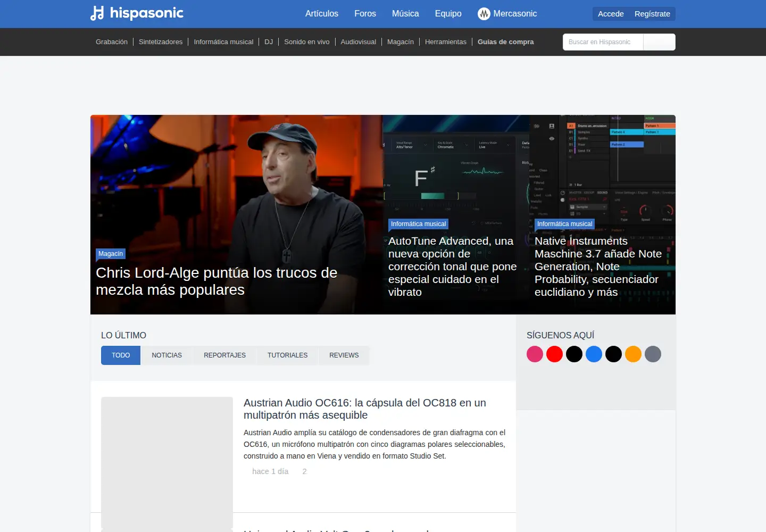Open the Sintetizadores category
The height and width of the screenshot is (532, 766).
(161, 42)
